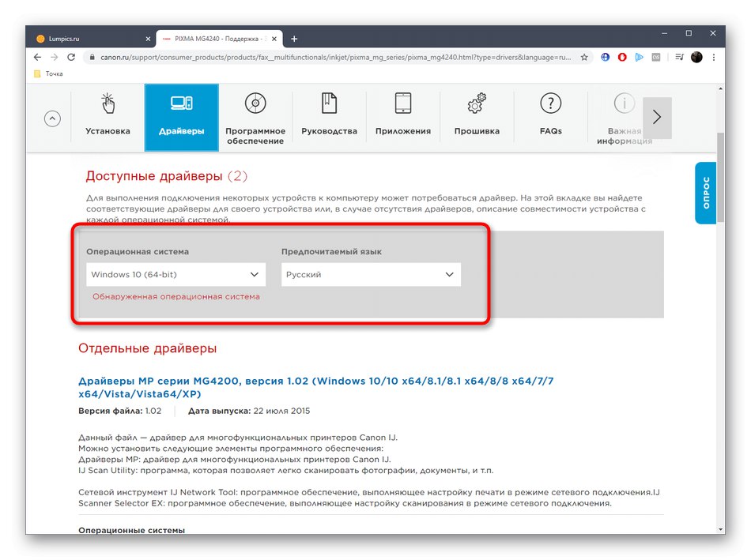
Task: Click the gray square extension icon
Action: [x=655, y=57]
